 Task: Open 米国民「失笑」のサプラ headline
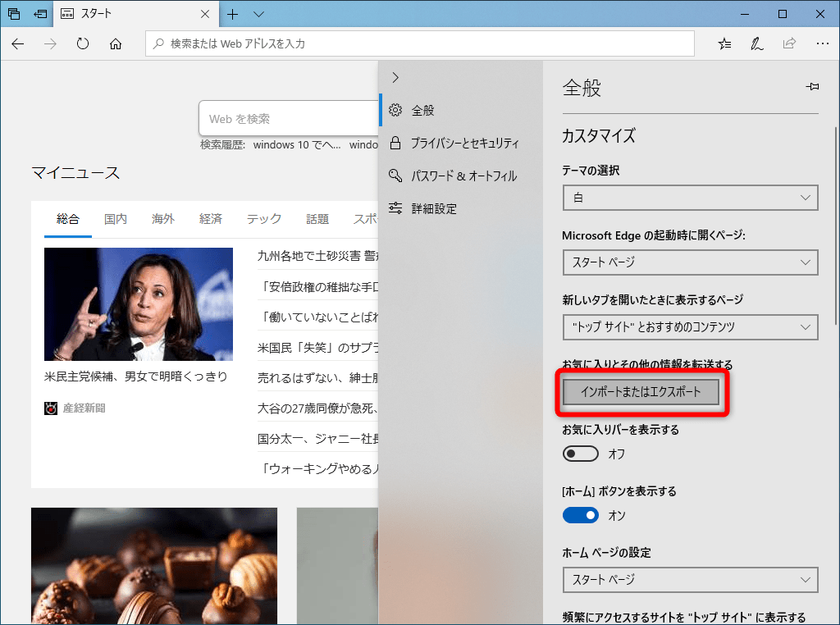click(x=318, y=348)
